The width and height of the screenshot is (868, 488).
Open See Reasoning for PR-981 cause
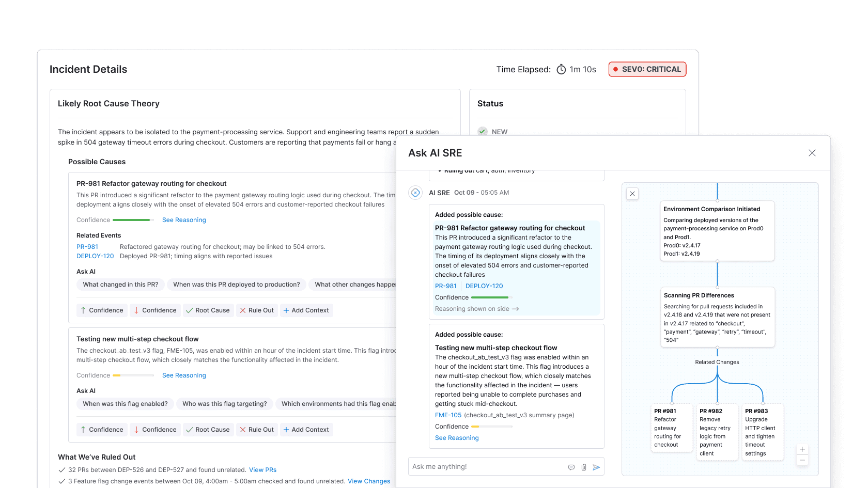click(x=184, y=220)
